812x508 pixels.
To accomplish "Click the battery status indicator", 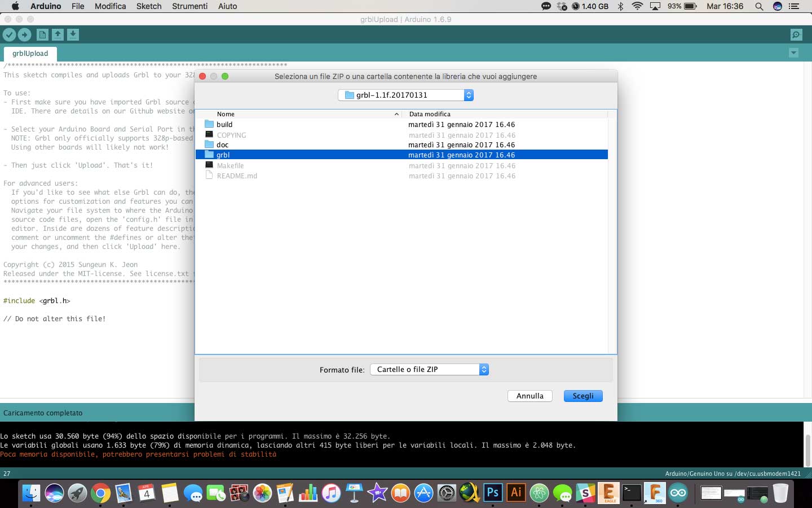I will point(682,6).
